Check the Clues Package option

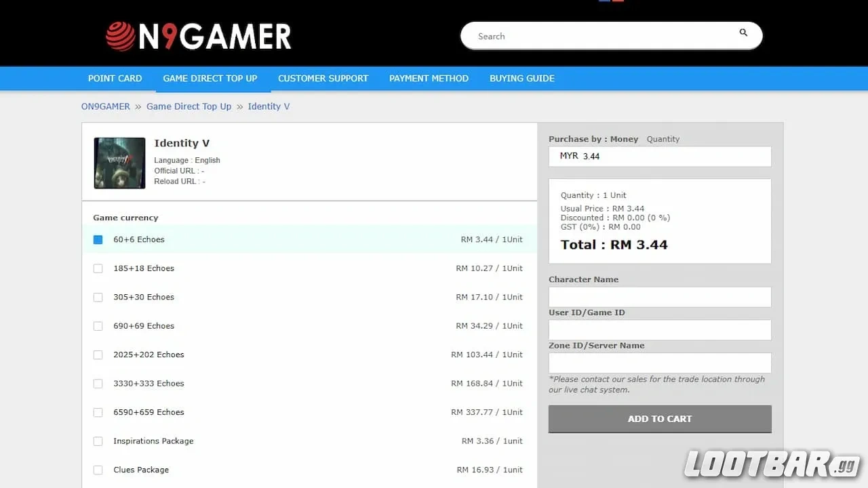click(98, 470)
